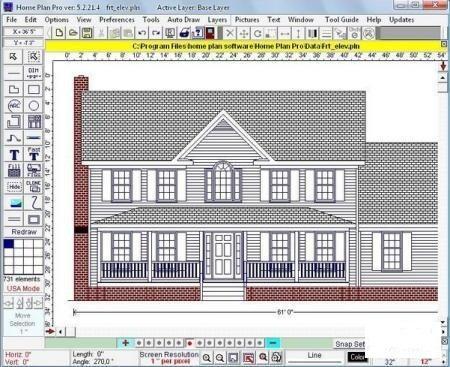Activate the Figs truck tool
450x367 pixels.
34,170
